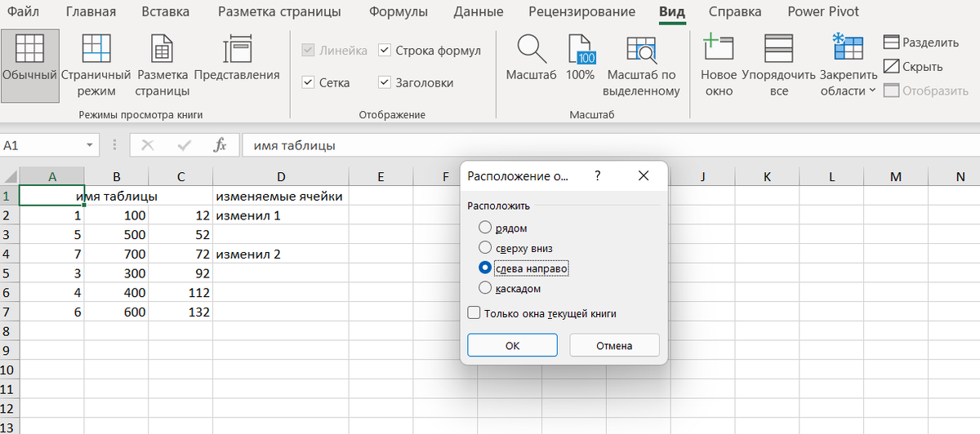Select column M header

tap(896, 176)
